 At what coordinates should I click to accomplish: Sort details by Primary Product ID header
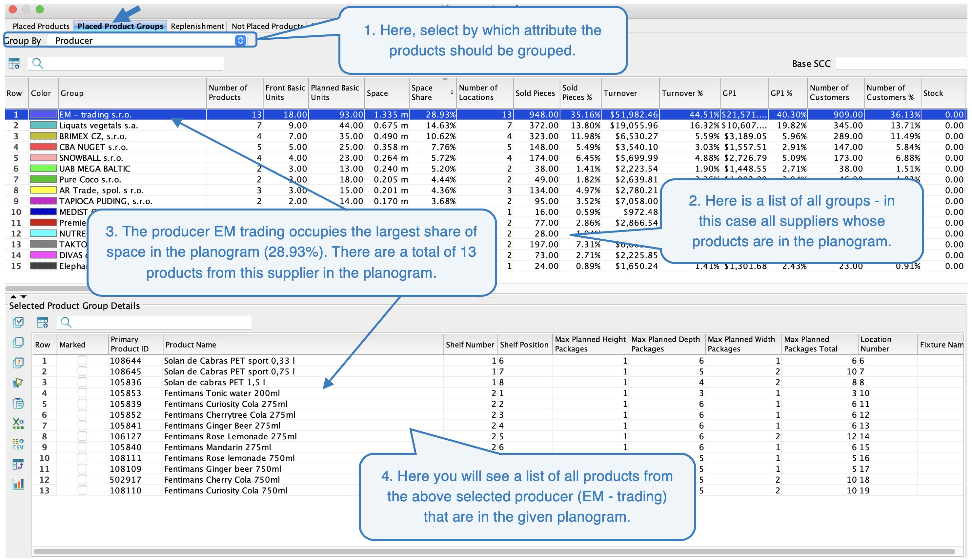[135, 345]
